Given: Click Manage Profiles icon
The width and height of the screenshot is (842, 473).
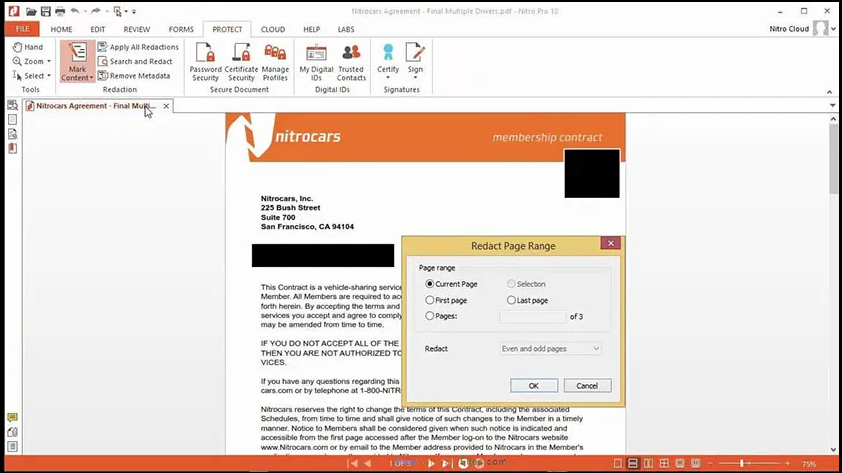Looking at the screenshot, I should [275, 61].
